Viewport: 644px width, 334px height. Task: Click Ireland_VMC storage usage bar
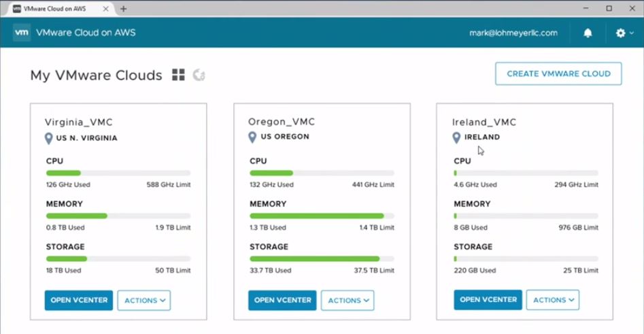click(x=526, y=258)
